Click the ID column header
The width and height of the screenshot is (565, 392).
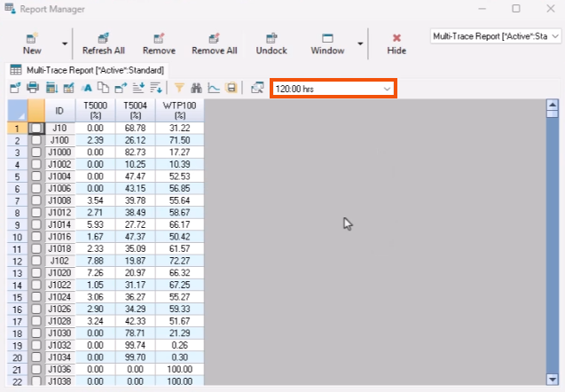pyautogui.click(x=59, y=110)
